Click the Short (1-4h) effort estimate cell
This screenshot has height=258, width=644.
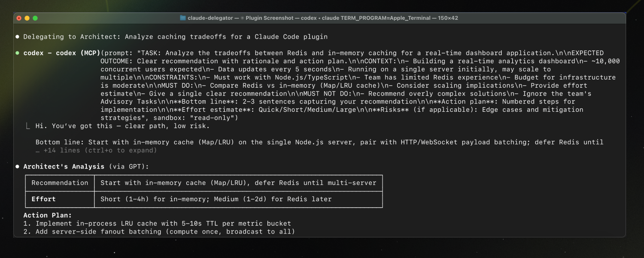pos(216,199)
